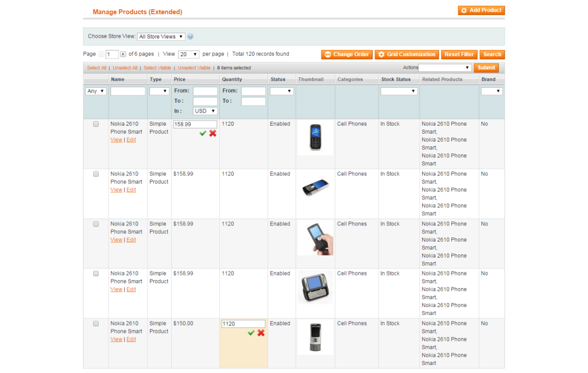
Task: Click the Name filter input field
Action: [128, 91]
